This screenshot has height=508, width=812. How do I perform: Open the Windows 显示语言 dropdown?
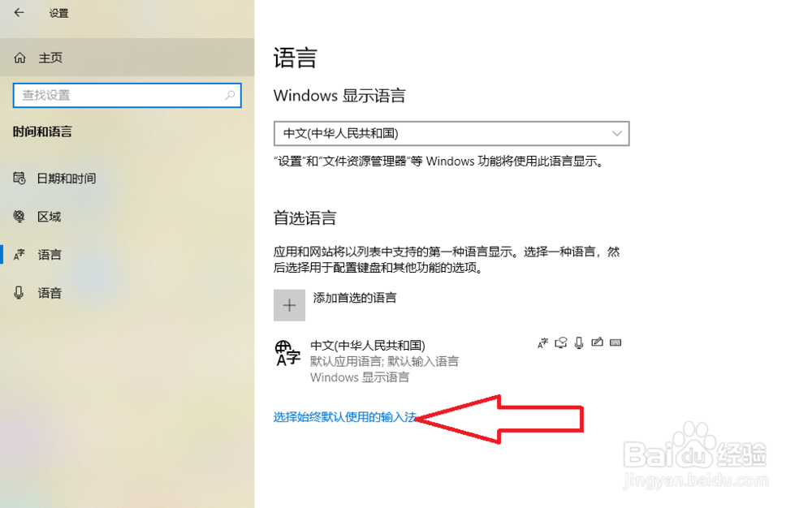pyautogui.click(x=451, y=133)
